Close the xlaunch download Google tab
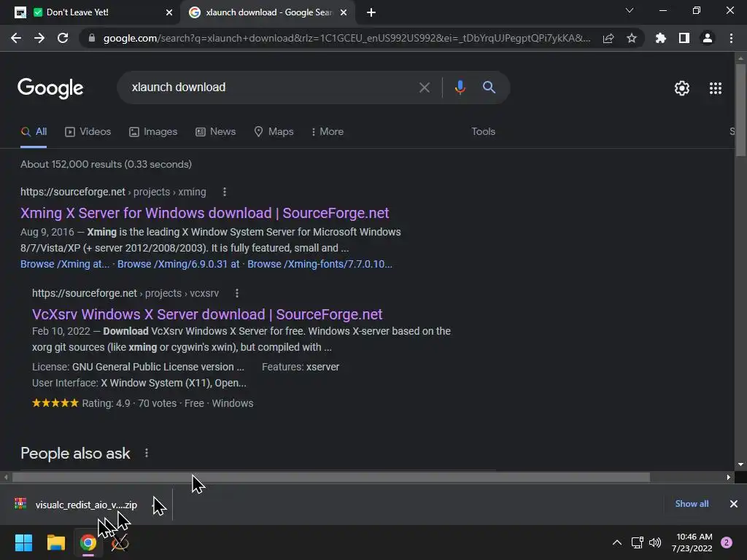 tap(344, 12)
